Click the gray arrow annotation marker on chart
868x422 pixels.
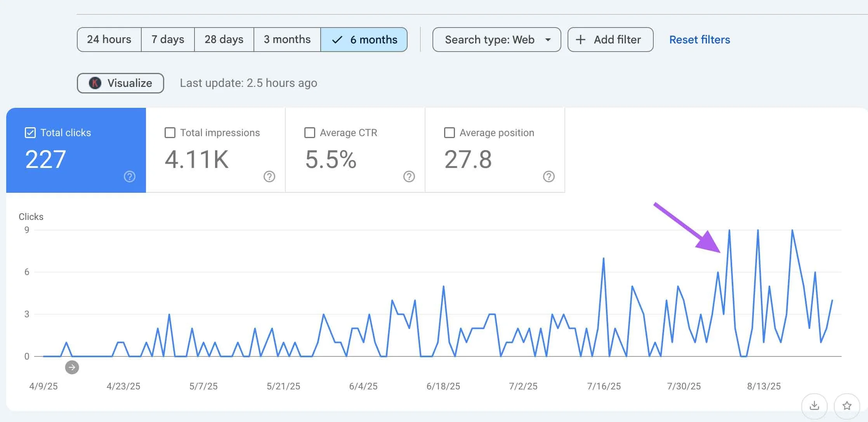pyautogui.click(x=72, y=367)
